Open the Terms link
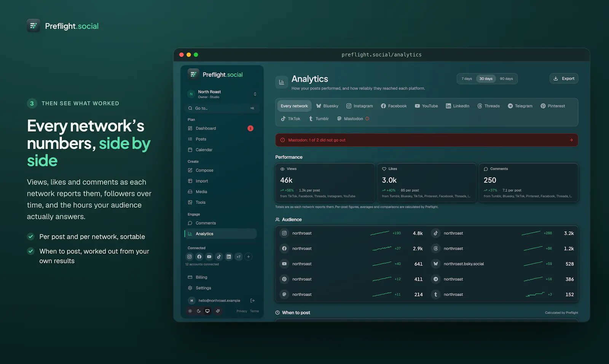Screen dimensions: 609x364 pos(254,311)
